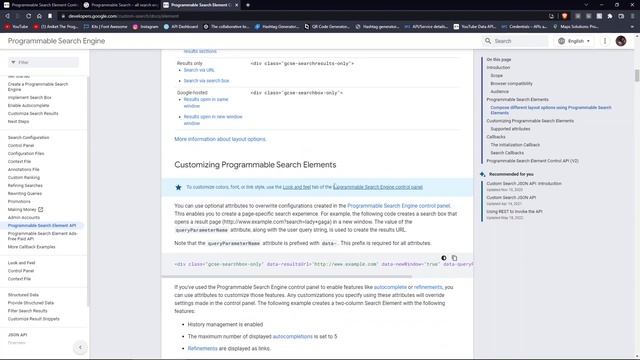640x360 pixels.
Task: Click the code block horizontal scrollbar
Action: coord(287,276)
